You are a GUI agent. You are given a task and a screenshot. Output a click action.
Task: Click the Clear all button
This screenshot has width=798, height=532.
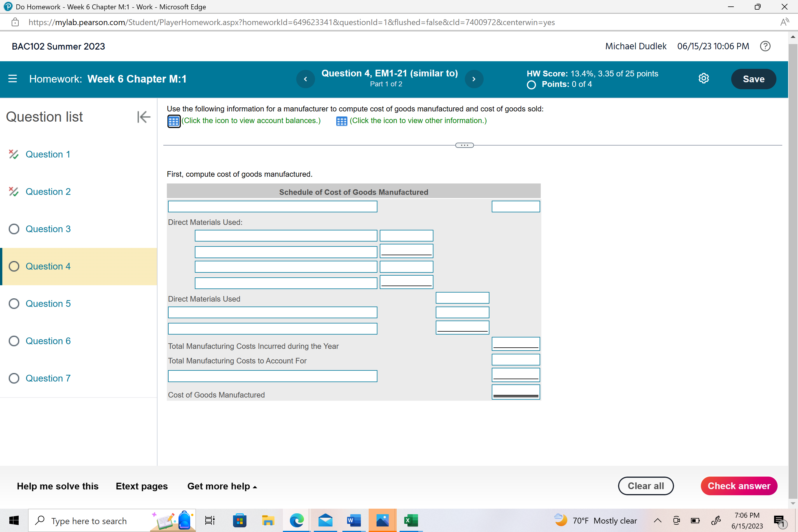645,486
